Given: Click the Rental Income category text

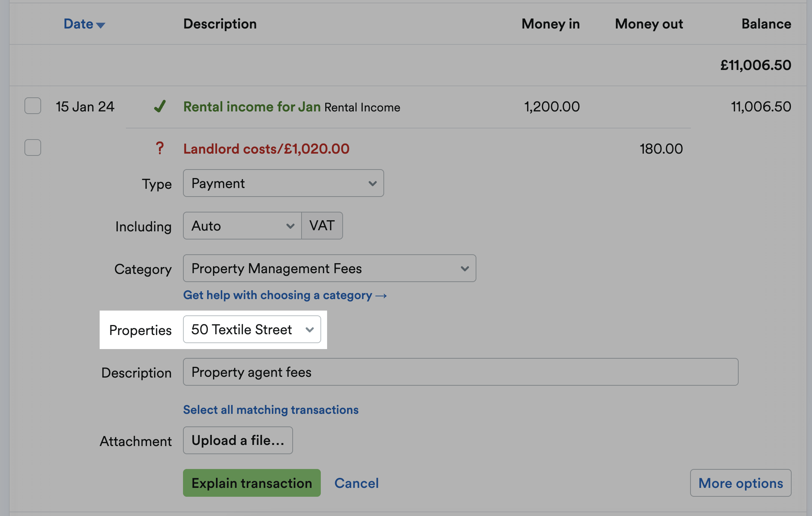Looking at the screenshot, I should pos(362,107).
